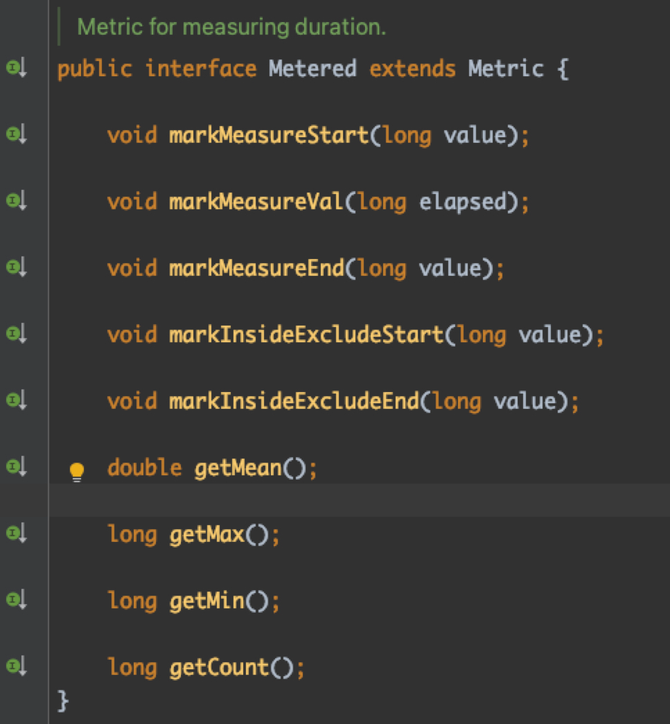Click gutter icon next to markMeasureVal
Viewport: 670px width, 724px height.
tap(16, 201)
